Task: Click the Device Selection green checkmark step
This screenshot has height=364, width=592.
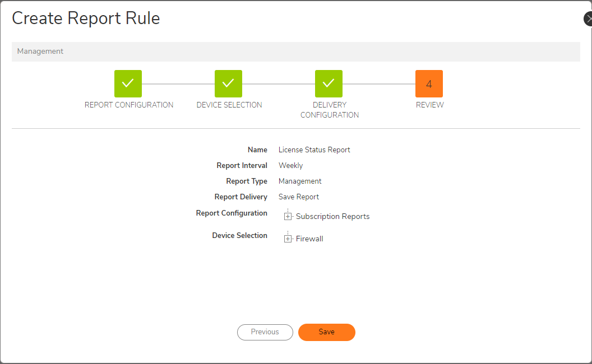Action: pos(228,83)
